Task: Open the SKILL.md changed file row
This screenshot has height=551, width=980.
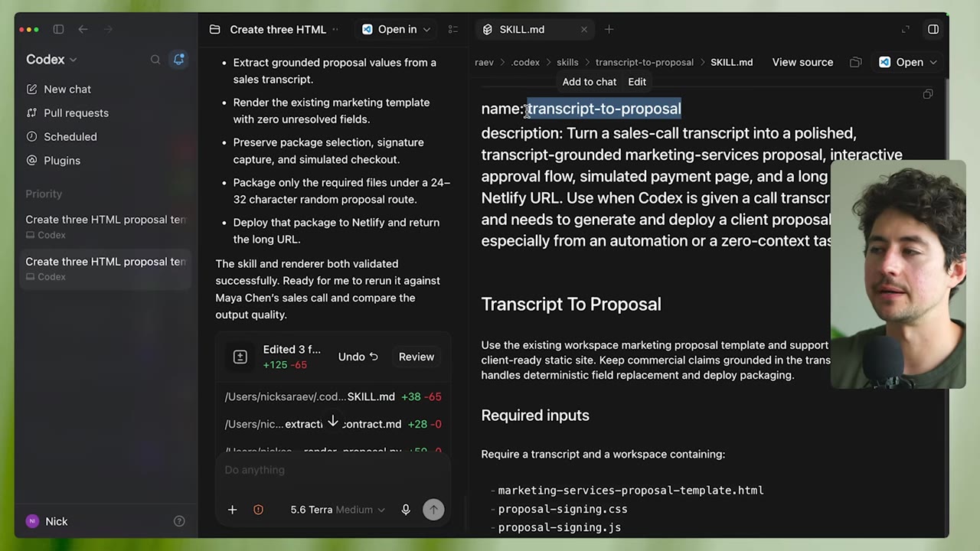Action: 333,396
